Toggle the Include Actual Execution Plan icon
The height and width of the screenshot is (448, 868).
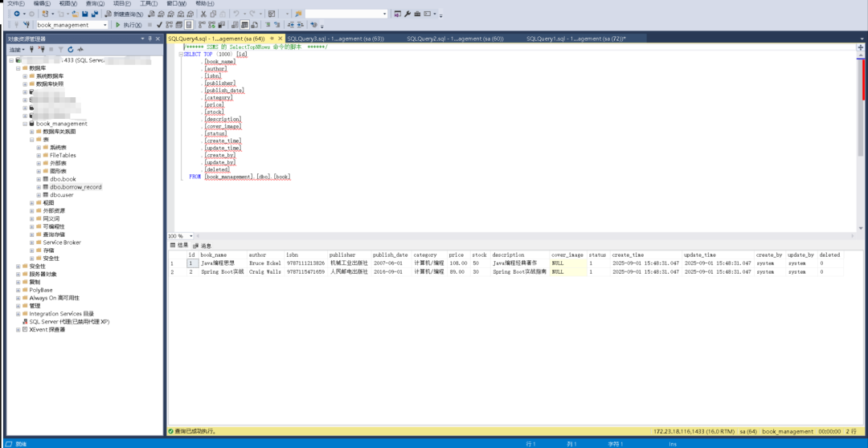click(x=202, y=25)
